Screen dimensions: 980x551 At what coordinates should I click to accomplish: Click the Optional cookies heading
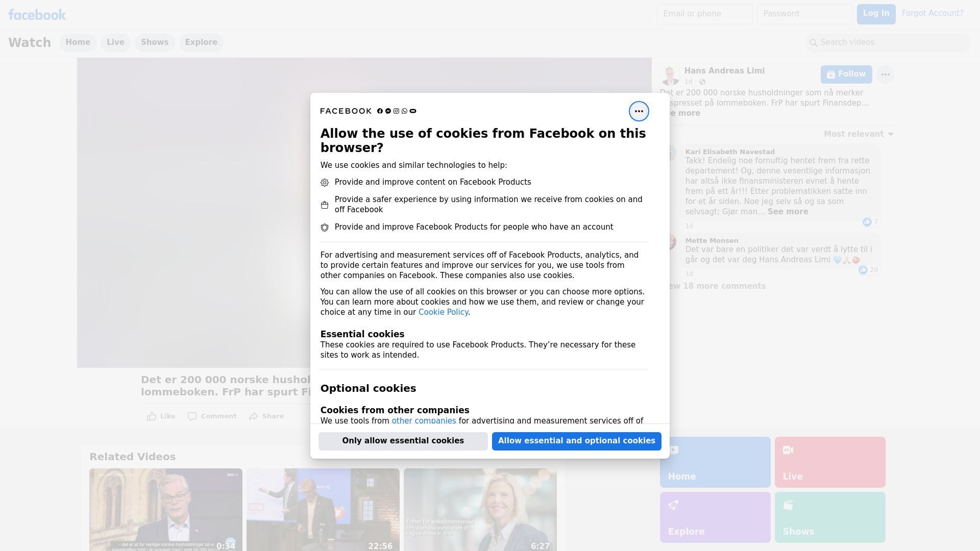[368, 388]
